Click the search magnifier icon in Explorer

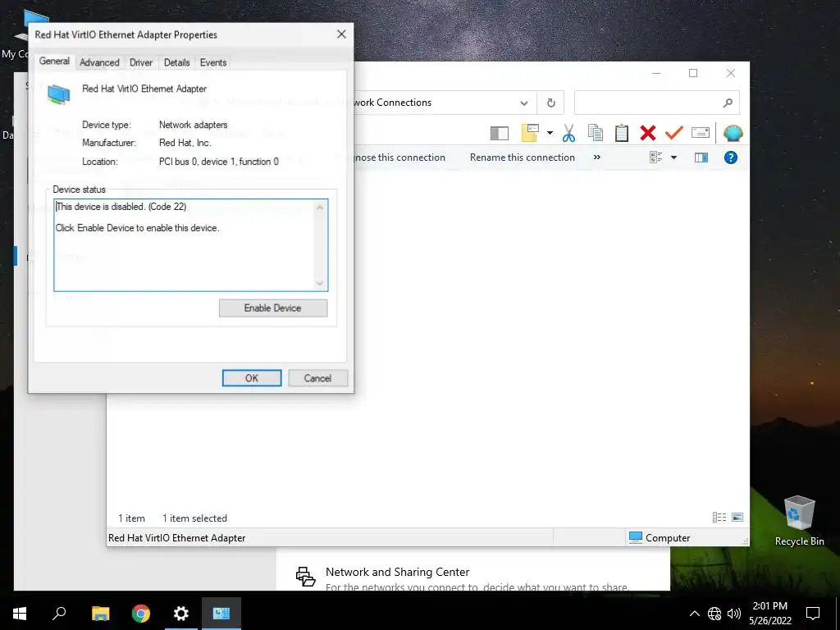[728, 103]
